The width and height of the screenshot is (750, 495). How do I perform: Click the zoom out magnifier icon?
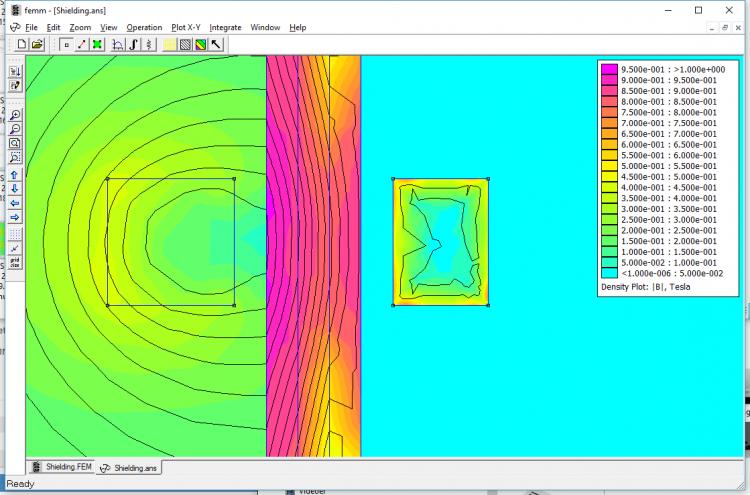pos(15,129)
